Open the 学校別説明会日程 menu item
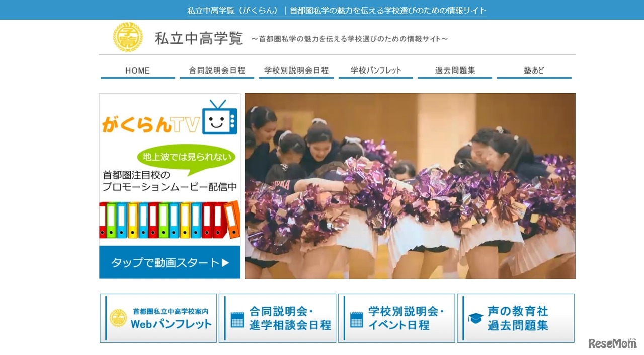Viewport: 644px width, 355px height. [296, 71]
